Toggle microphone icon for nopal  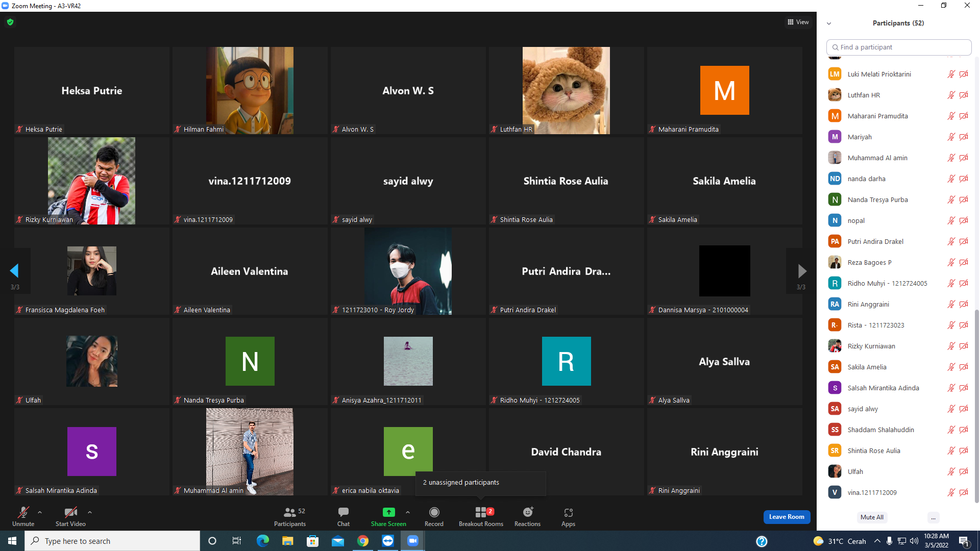(951, 220)
